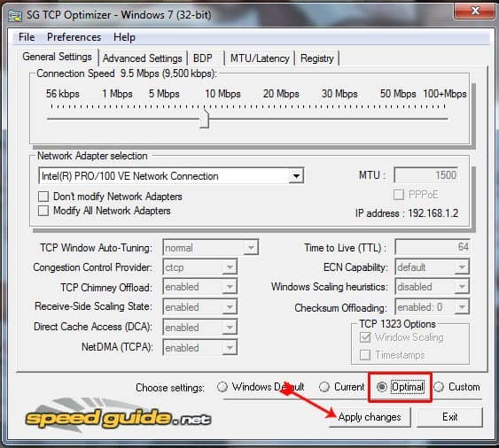Switch to the Registry tab
499x448 pixels.
[x=317, y=58]
